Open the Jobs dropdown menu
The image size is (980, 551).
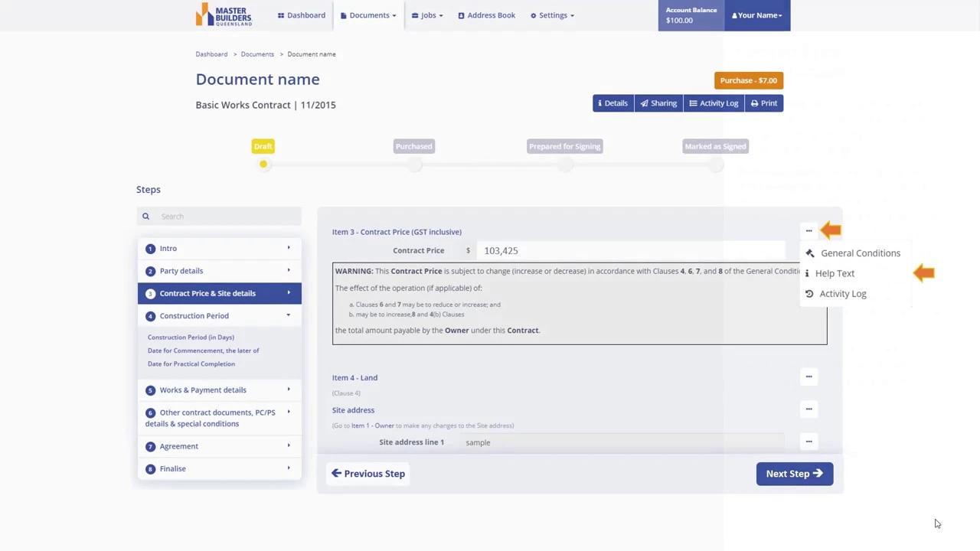[427, 15]
